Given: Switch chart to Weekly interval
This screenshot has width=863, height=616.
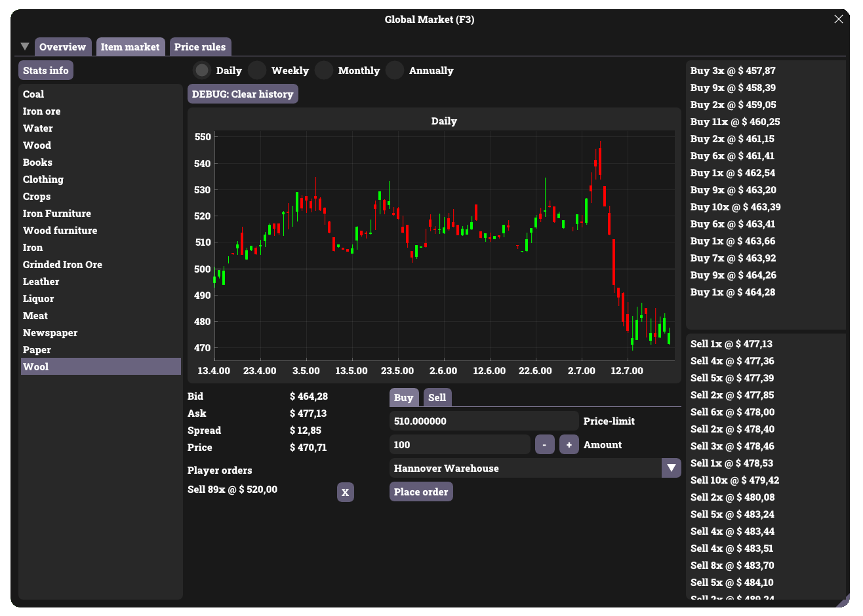Looking at the screenshot, I should click(257, 70).
